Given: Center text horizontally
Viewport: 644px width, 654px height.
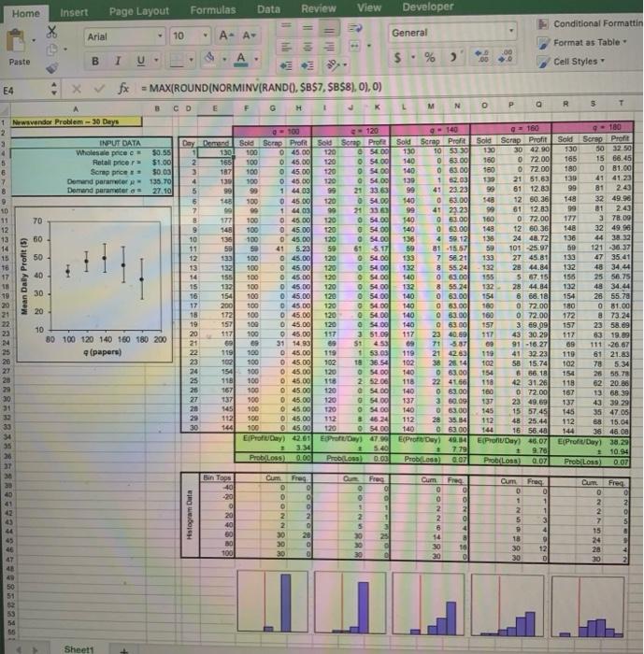Looking at the screenshot, I should tap(308, 47).
